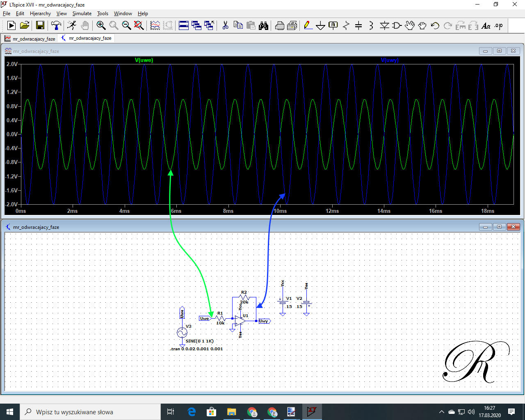Show hidden system tray icons
The image size is (525, 420).
[441, 412]
